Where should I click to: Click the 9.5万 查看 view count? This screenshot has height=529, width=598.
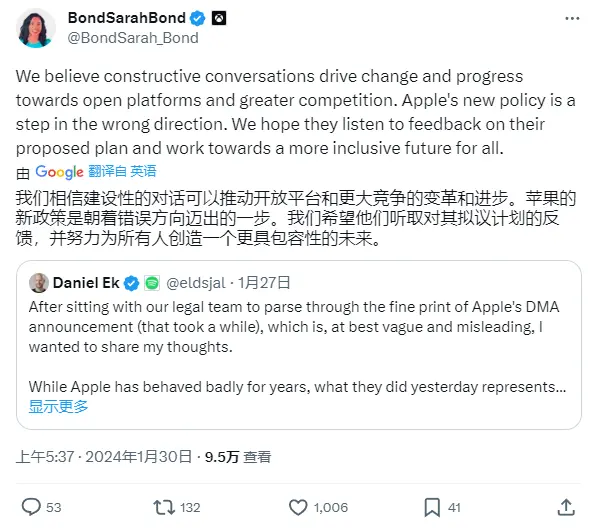(238, 457)
